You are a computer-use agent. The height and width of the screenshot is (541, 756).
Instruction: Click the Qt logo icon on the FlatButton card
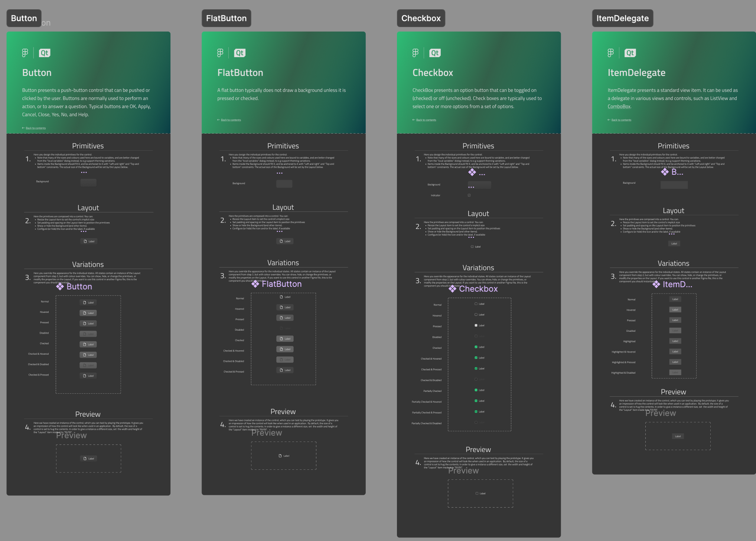pyautogui.click(x=239, y=53)
